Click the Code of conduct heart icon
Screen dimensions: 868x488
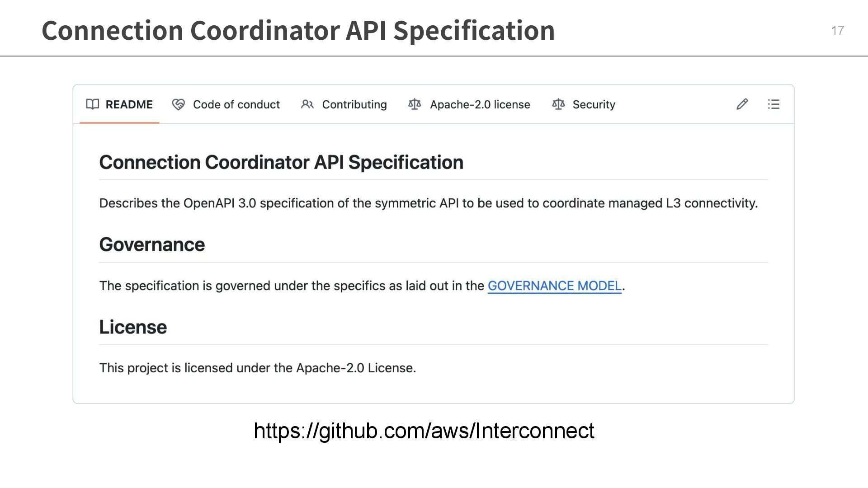178,104
